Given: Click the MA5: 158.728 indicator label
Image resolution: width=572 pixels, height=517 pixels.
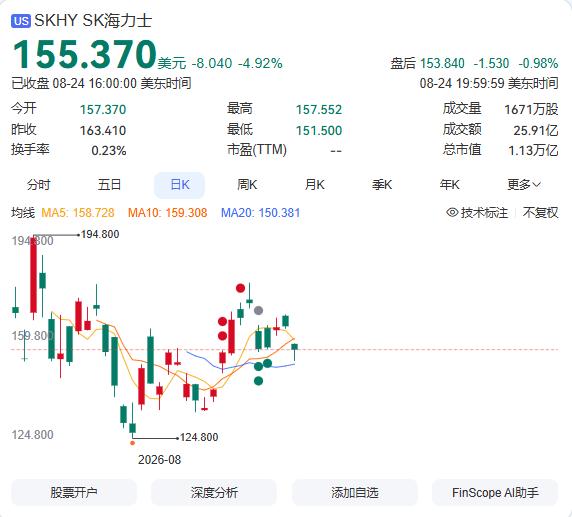Looking at the screenshot, I should click(78, 213).
